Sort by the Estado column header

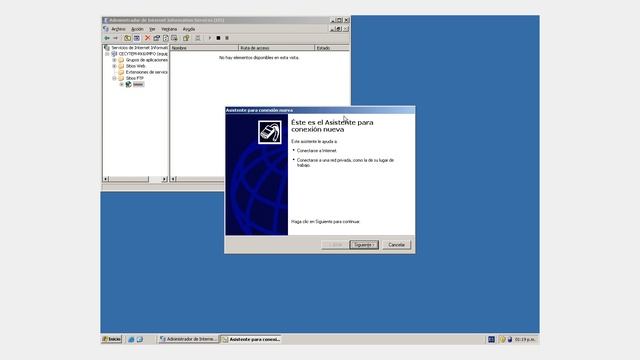point(332,48)
